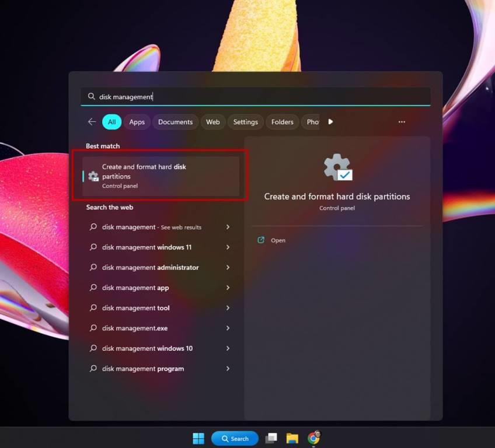Expand 'disk management tool' chevron

[x=228, y=307]
